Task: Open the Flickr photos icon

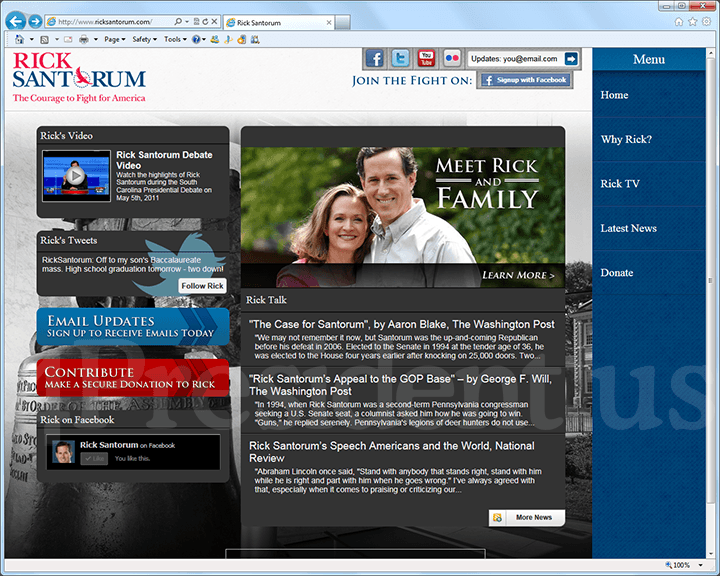Action: [452, 59]
